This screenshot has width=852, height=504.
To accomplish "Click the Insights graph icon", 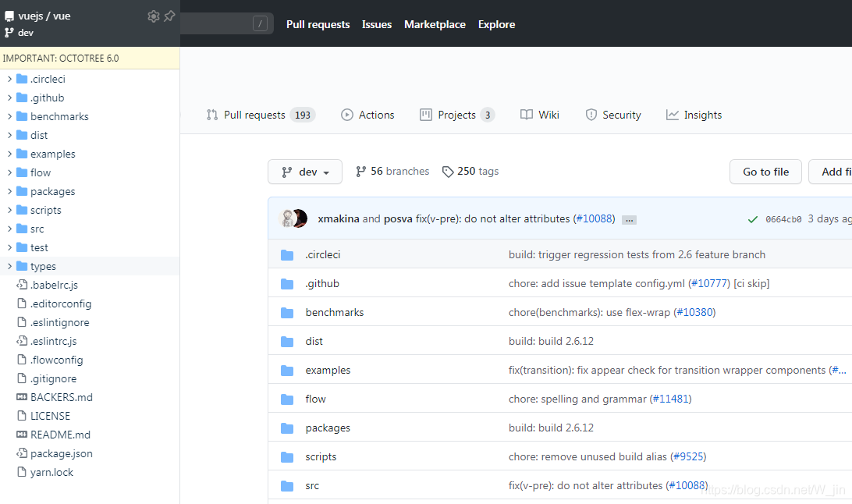I will pyautogui.click(x=673, y=115).
